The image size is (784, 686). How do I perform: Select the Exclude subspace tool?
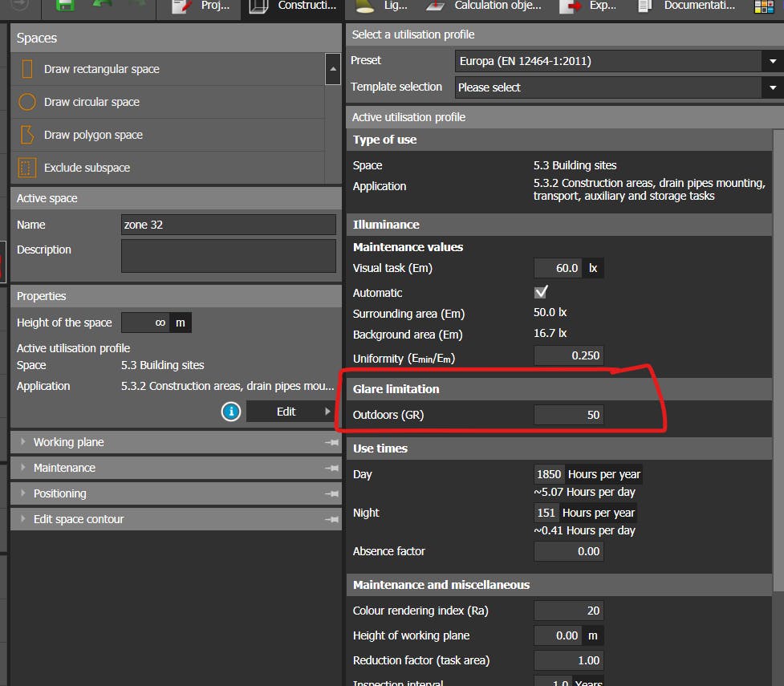pos(168,168)
